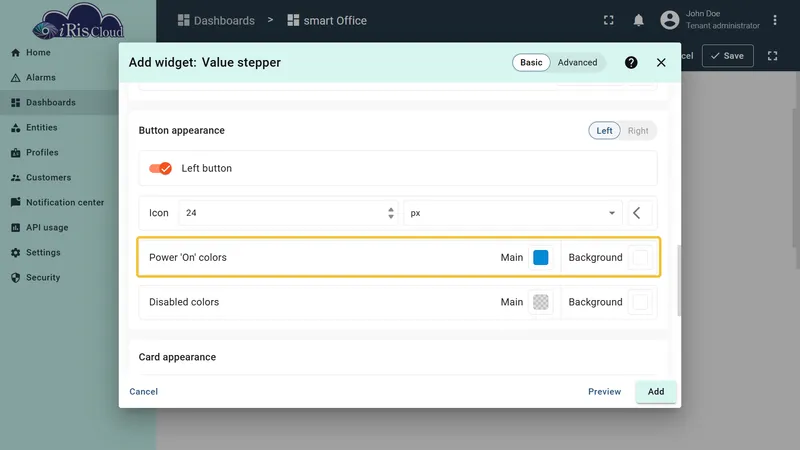Open John Doe user avatar
Screen dimensions: 800x450
pyautogui.click(x=669, y=20)
